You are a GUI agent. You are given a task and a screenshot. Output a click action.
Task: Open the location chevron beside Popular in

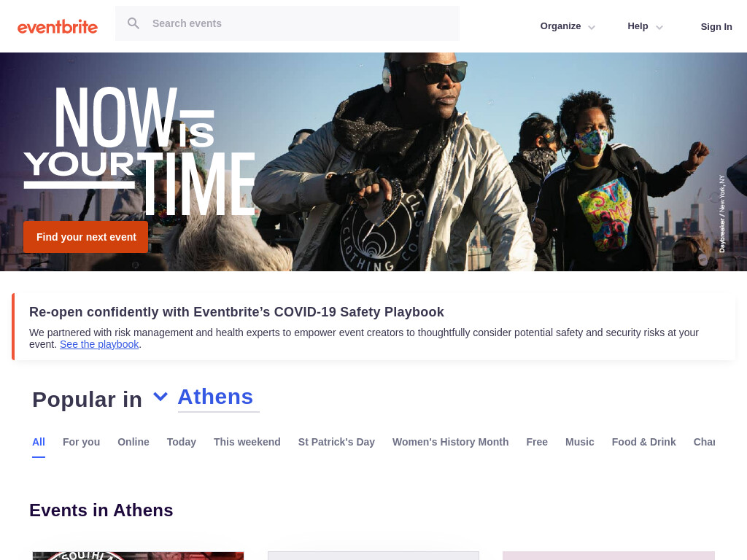[160, 396]
